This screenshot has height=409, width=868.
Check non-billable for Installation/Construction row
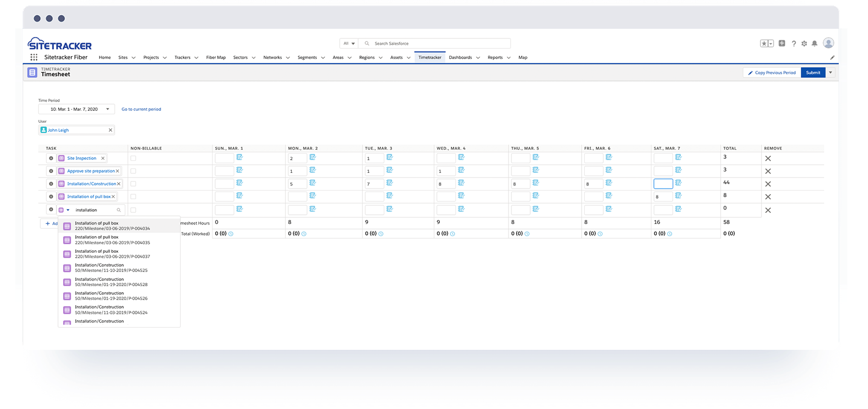pos(133,184)
